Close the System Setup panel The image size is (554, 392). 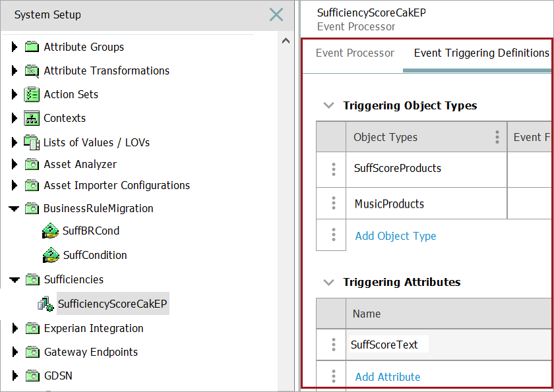coord(276,14)
